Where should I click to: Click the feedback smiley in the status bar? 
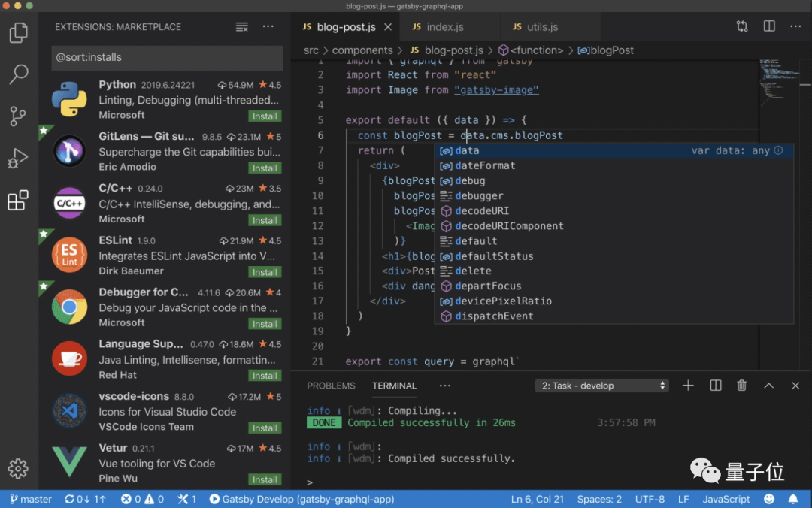pyautogui.click(x=768, y=499)
